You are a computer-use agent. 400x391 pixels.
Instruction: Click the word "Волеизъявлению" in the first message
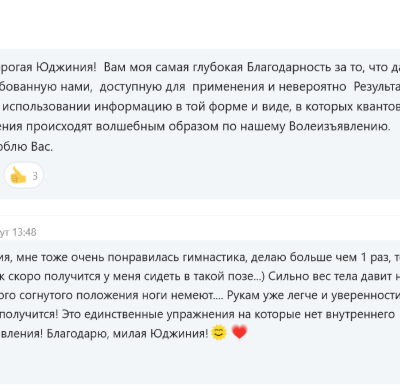[339, 127]
